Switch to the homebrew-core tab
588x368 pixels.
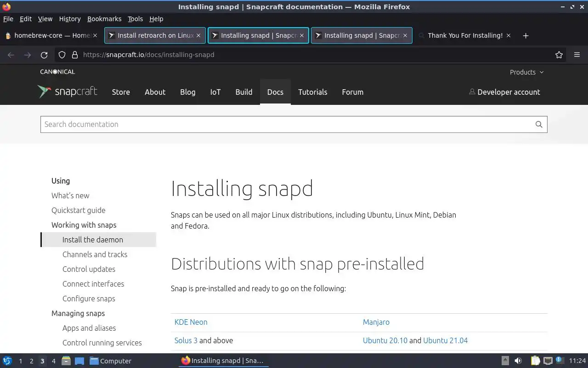pos(51,35)
